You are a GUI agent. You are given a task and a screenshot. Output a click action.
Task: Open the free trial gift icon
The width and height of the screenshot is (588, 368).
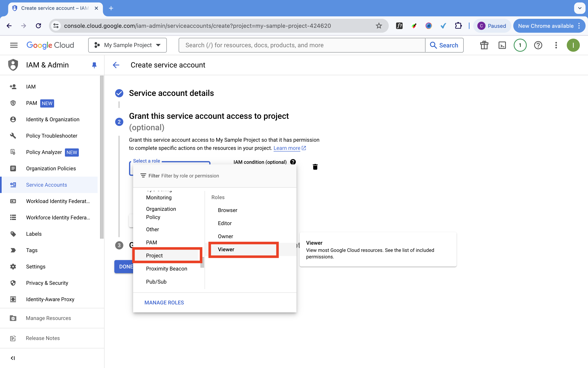click(x=484, y=45)
